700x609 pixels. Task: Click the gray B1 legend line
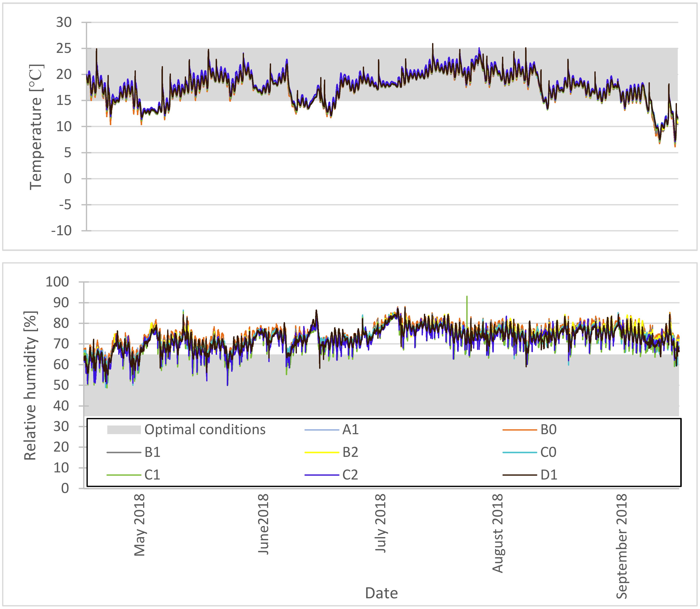[x=124, y=453]
